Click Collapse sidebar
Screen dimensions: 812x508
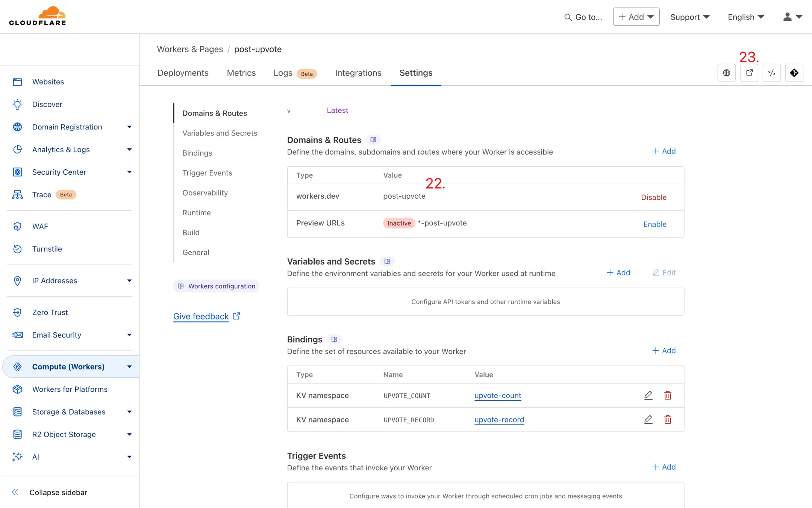(x=49, y=492)
